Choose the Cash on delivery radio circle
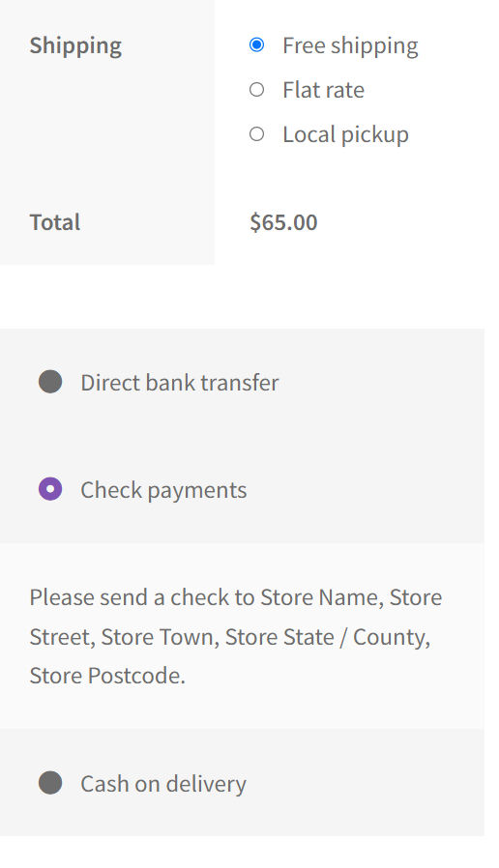The image size is (499, 868). (50, 783)
